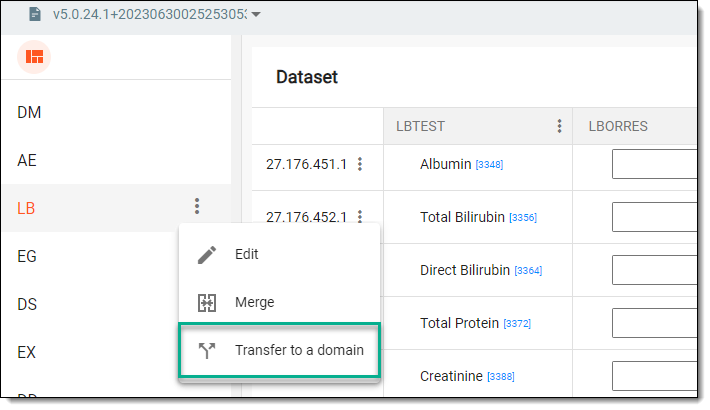The width and height of the screenshot is (710, 410).
Task: Click the Creatinine test name
Action: click(x=451, y=376)
